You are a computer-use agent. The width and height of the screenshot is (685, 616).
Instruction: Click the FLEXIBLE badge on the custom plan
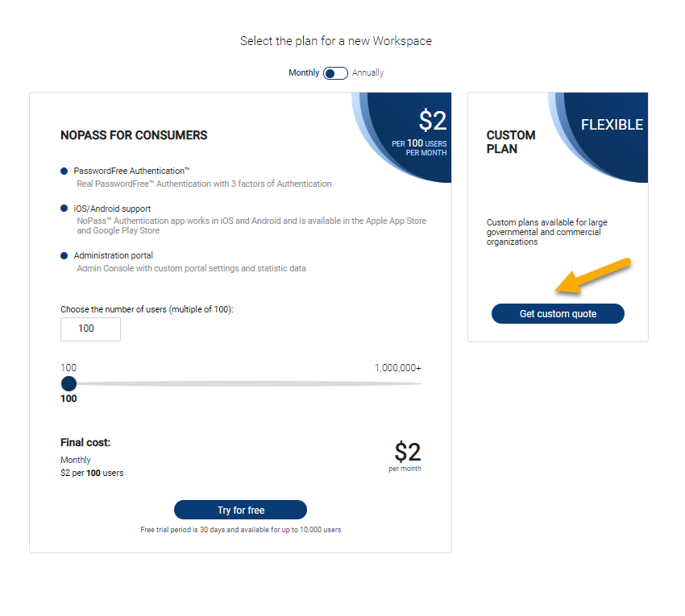point(612,125)
